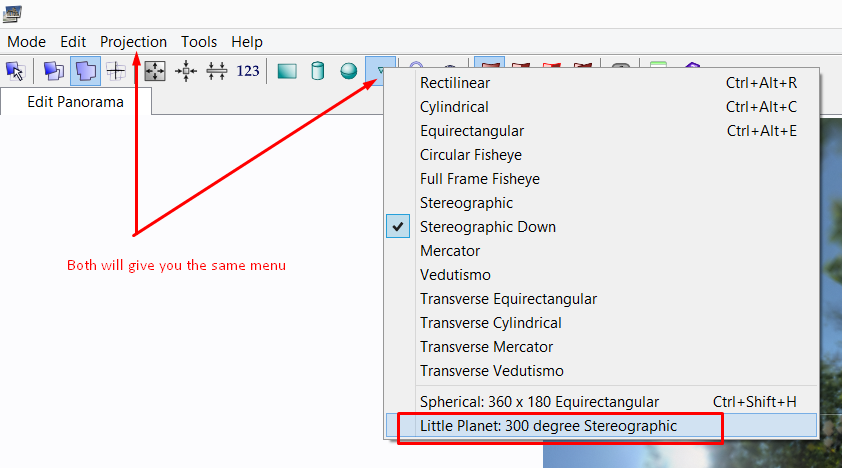842x468 pixels.
Task: Click the fit panorama four-arrows icon
Action: [x=155, y=71]
